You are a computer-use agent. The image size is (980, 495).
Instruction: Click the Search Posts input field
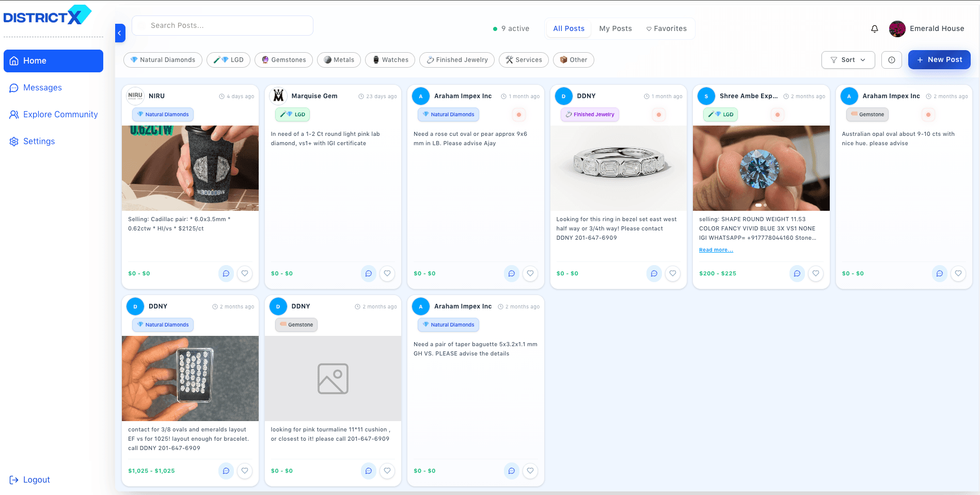(x=222, y=25)
